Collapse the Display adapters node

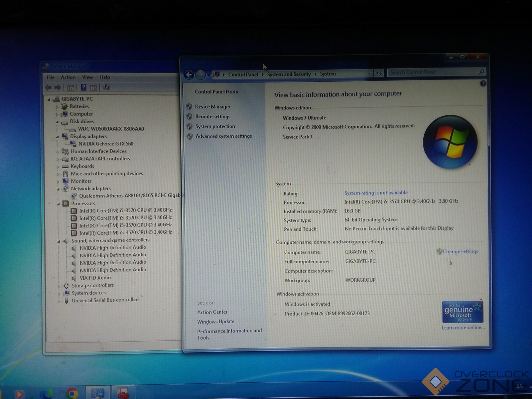click(x=57, y=137)
